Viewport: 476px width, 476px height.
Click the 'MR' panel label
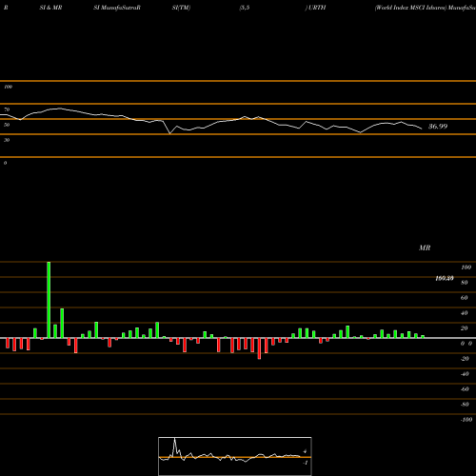coord(425,248)
